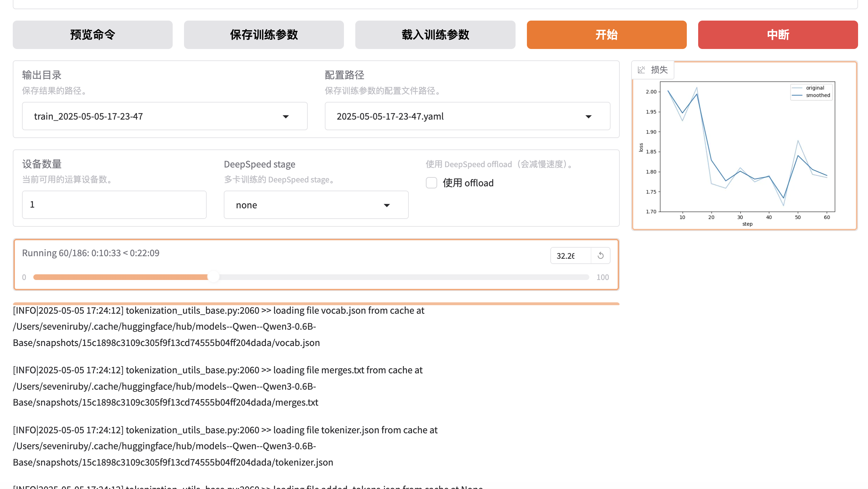
Task: Click the 设备数量 input field
Action: coord(114,205)
